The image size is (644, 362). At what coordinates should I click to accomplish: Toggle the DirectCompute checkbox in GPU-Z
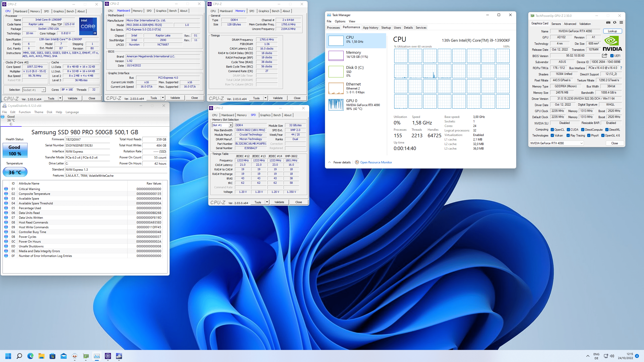(583, 130)
